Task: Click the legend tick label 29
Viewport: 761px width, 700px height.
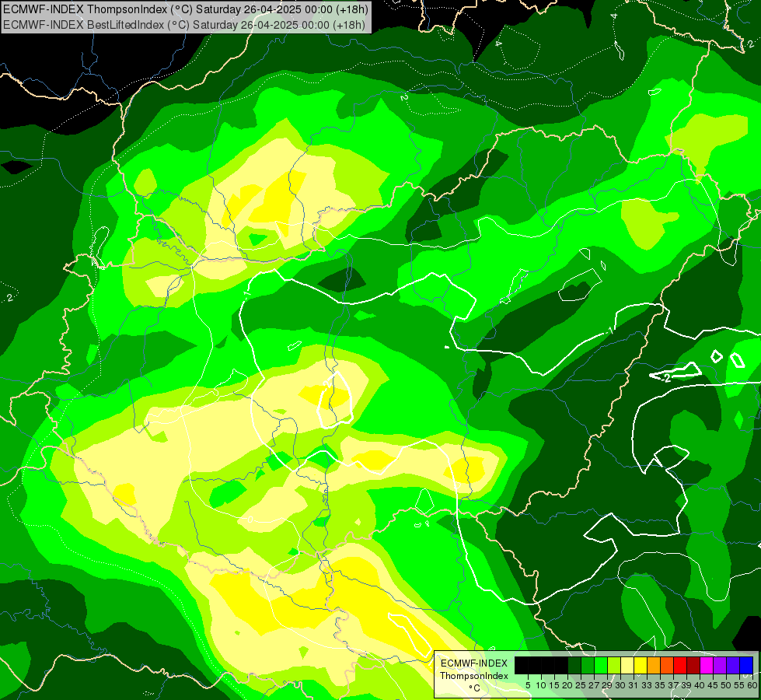Action: pyautogui.click(x=607, y=685)
